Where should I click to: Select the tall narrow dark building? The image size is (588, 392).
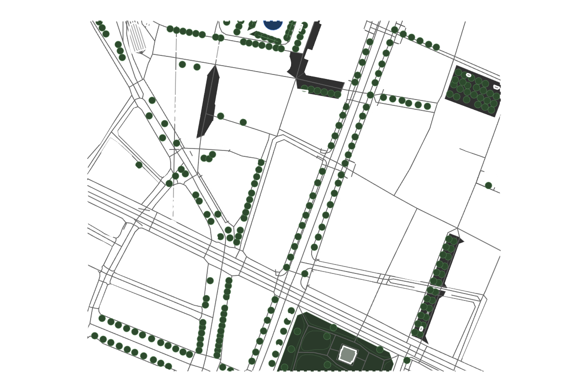[x=208, y=101]
